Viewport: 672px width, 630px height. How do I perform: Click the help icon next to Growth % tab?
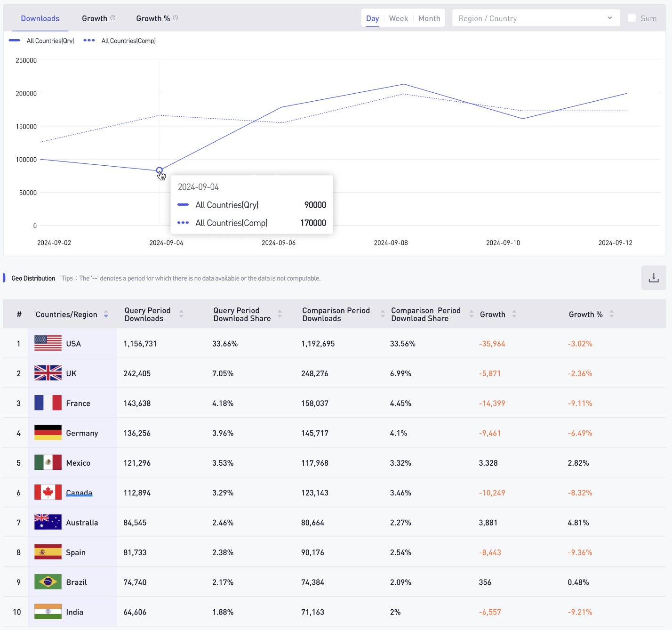click(176, 18)
